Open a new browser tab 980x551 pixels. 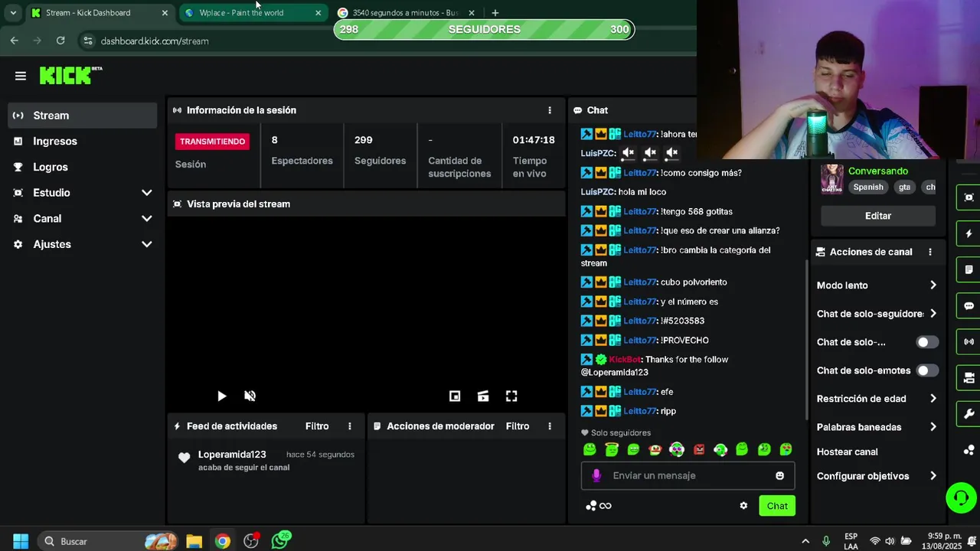point(495,13)
